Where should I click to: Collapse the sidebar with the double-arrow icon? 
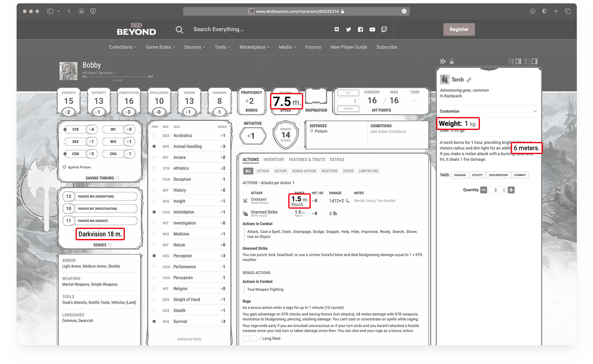coord(443,61)
